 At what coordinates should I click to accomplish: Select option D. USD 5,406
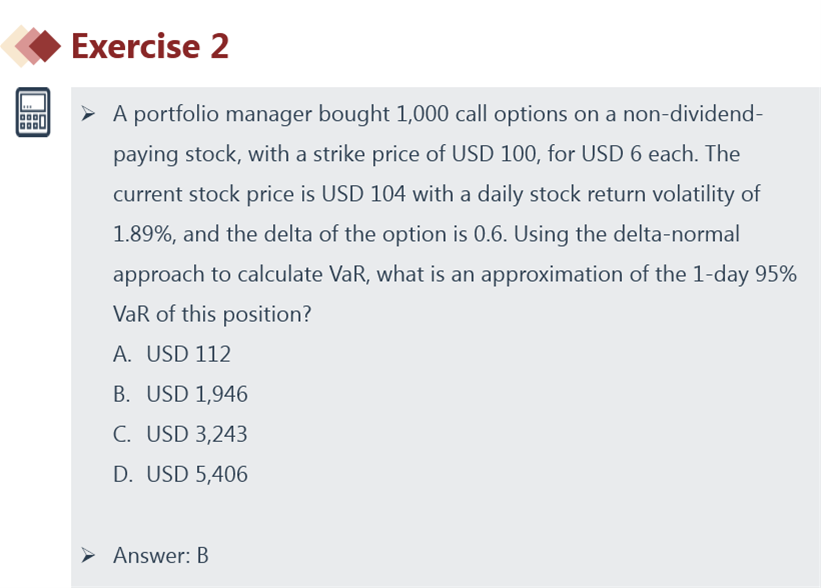pyautogui.click(x=180, y=474)
